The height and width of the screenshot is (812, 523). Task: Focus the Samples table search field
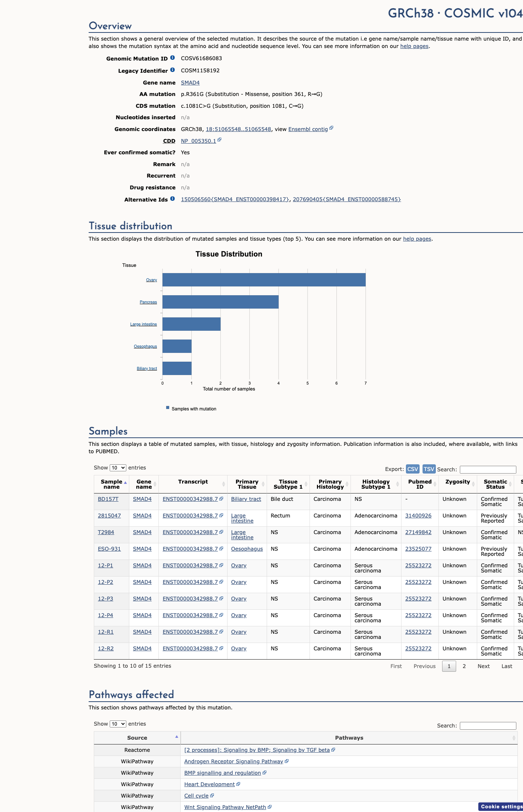[488, 469]
